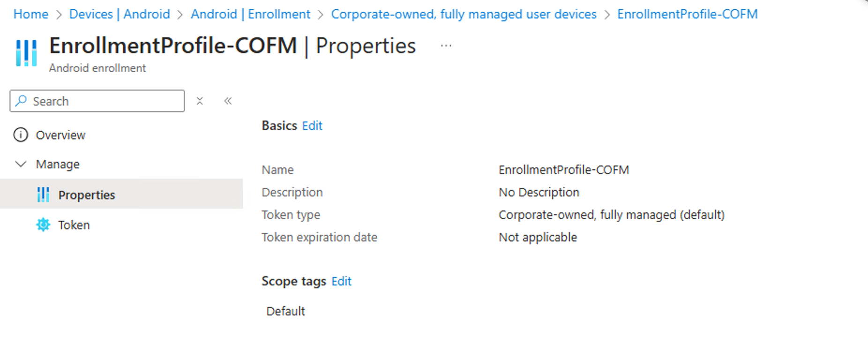Click the 'Android enrollment' subtitle
The width and height of the screenshot is (868, 359).
click(x=97, y=68)
